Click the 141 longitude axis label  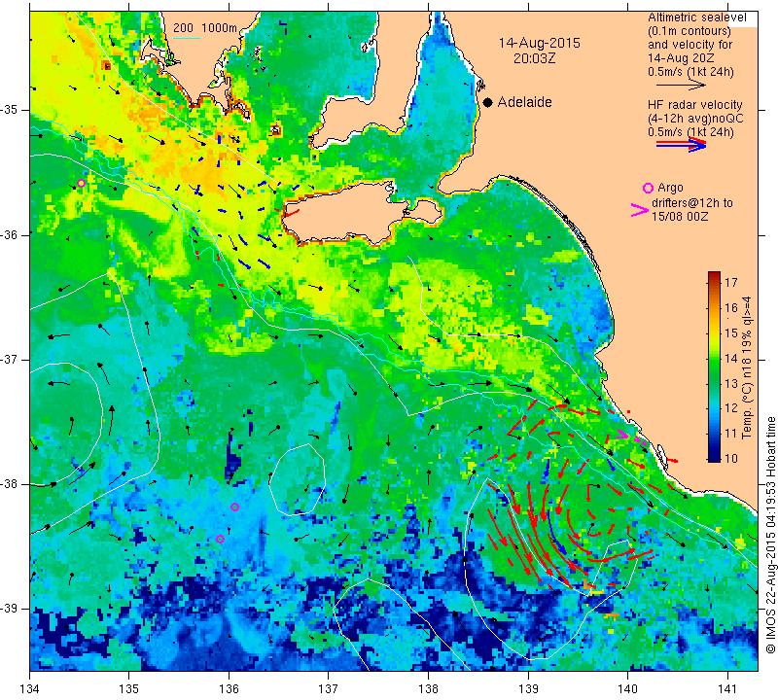tap(727, 689)
